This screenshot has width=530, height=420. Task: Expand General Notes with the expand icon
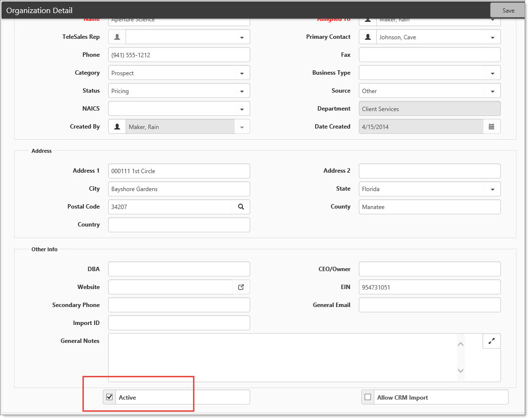(492, 341)
